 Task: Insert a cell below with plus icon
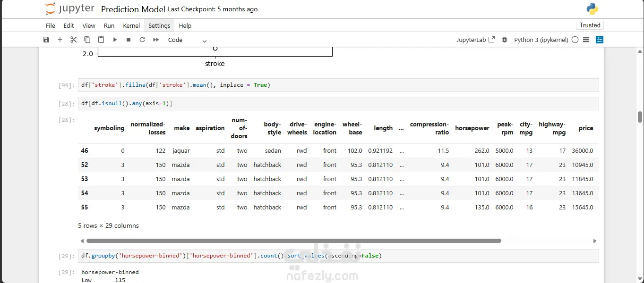[x=60, y=40]
